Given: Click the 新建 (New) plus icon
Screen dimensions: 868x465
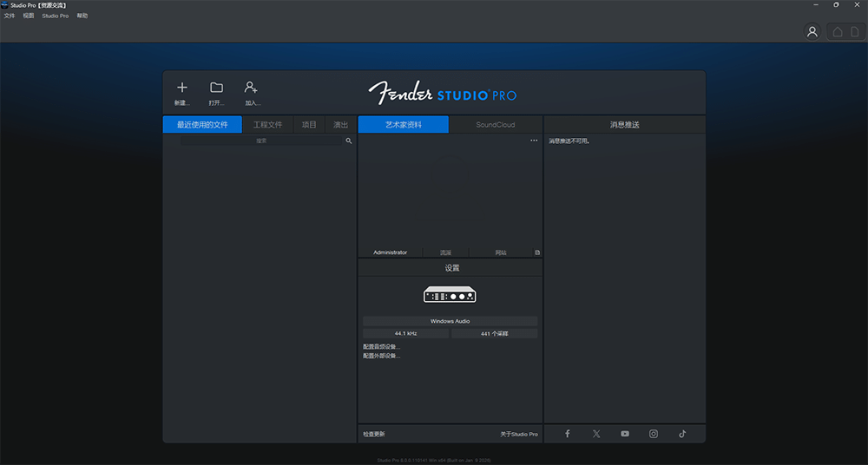Looking at the screenshot, I should pyautogui.click(x=181, y=88).
